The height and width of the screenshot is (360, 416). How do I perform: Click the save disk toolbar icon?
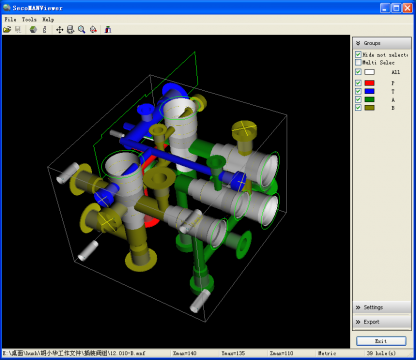click(18, 30)
